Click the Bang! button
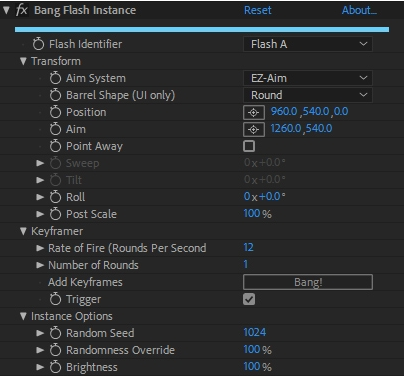 click(x=308, y=282)
